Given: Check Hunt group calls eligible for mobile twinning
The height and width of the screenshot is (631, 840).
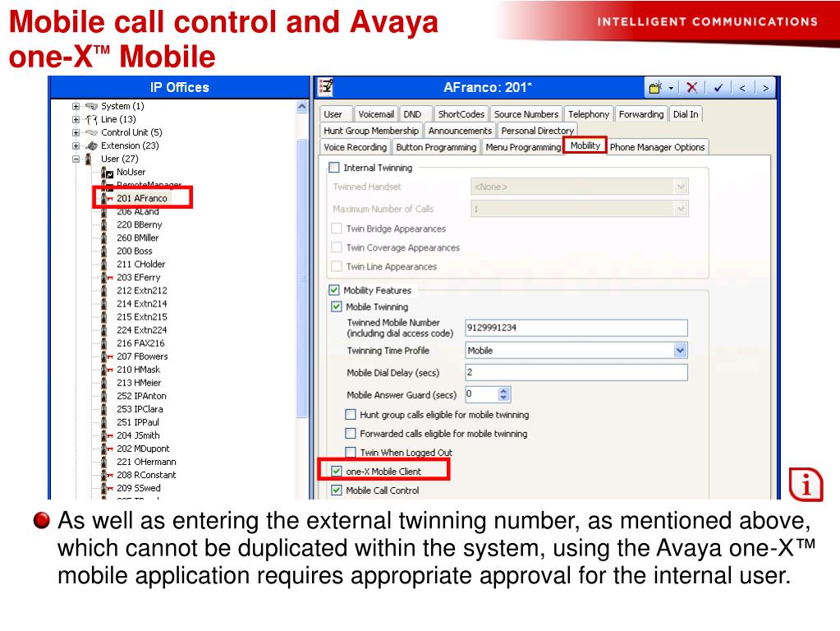Looking at the screenshot, I should pyautogui.click(x=351, y=414).
